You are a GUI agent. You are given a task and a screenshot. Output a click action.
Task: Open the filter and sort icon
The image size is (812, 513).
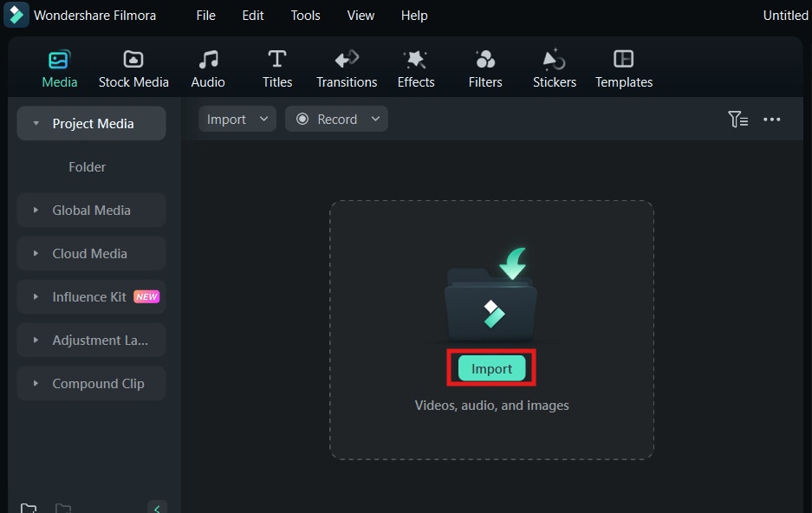click(x=737, y=120)
